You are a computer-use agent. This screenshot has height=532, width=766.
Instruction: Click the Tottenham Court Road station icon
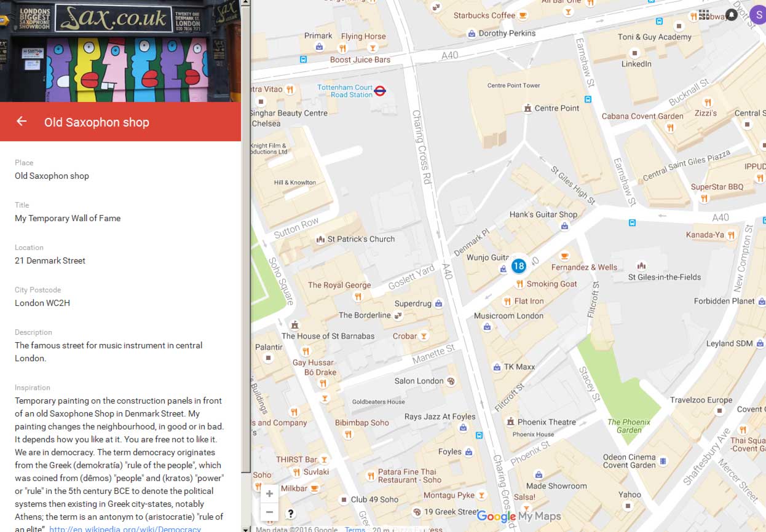(x=380, y=91)
